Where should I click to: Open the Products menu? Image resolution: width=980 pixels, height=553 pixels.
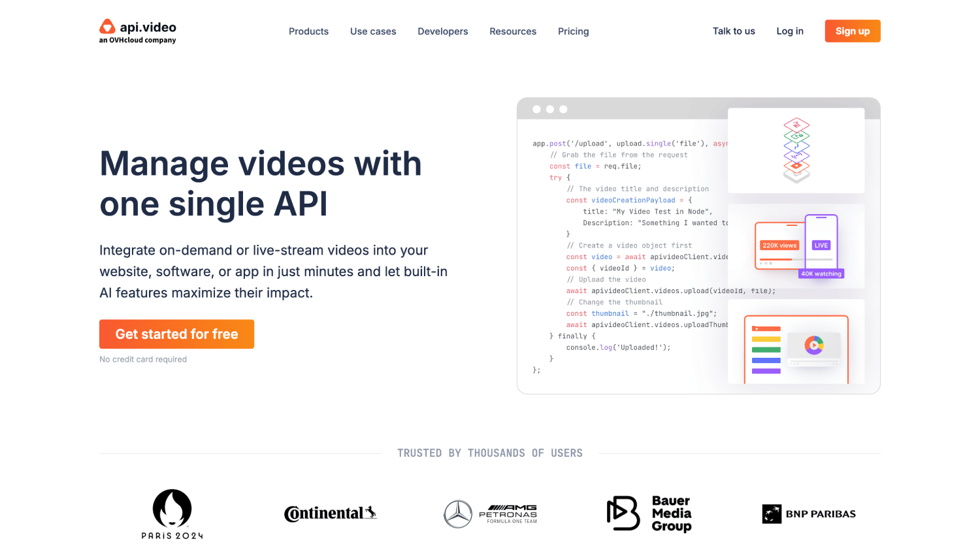[x=308, y=31]
